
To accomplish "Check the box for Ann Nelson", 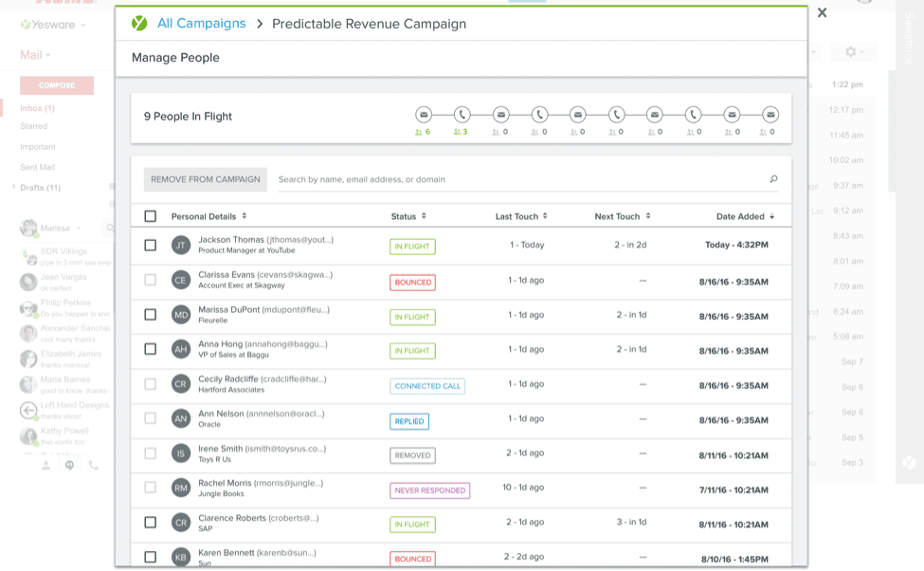I will click(x=151, y=418).
